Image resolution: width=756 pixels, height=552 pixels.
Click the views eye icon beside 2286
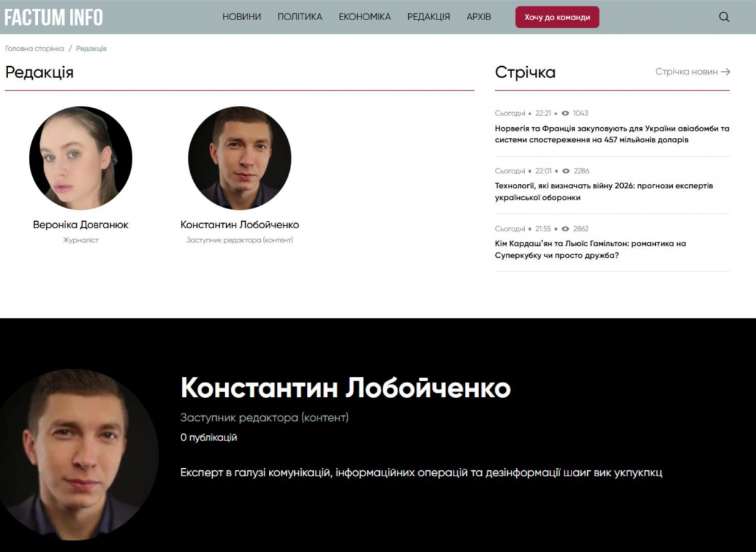[x=565, y=171]
